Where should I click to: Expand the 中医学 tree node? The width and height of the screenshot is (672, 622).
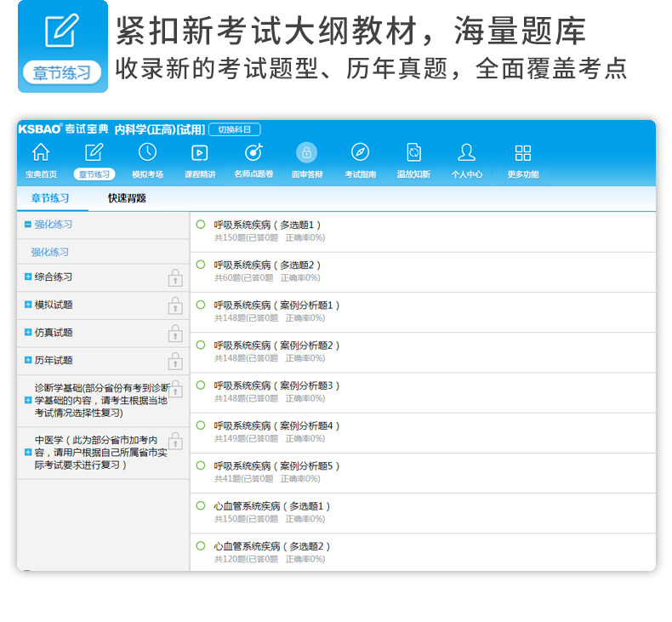[x=28, y=452]
